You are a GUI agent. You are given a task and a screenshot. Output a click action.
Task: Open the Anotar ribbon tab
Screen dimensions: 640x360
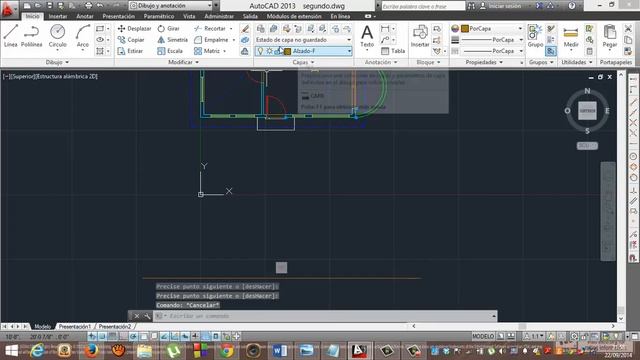click(x=85, y=16)
